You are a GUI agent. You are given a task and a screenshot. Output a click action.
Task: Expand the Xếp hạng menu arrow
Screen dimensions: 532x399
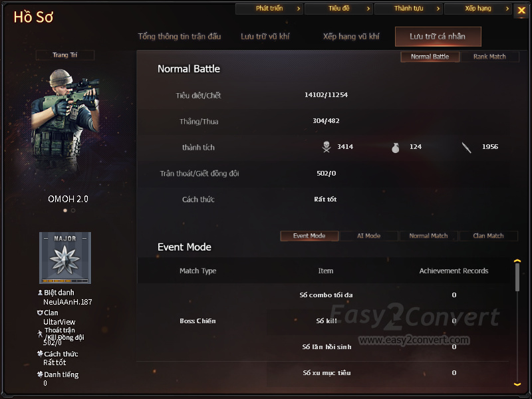(x=507, y=9)
